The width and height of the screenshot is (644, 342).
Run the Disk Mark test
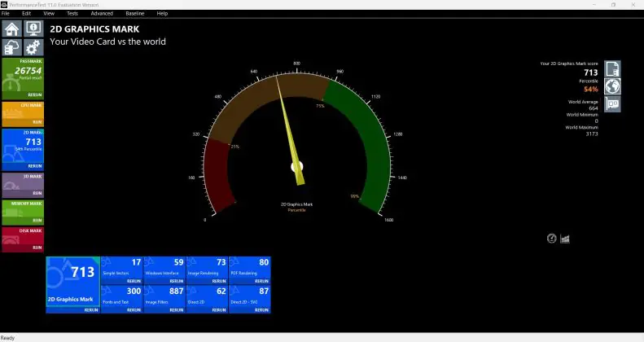[37, 248]
